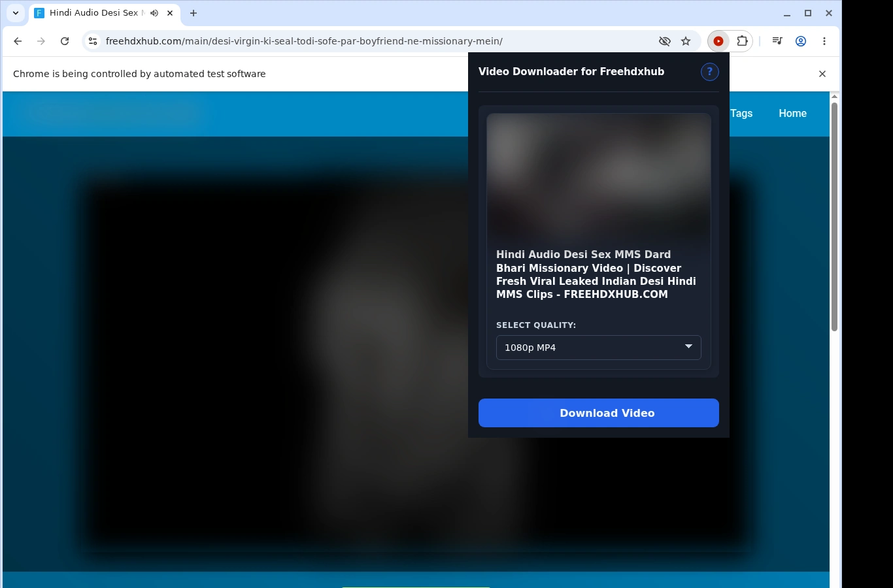Screen dimensions: 893x588
Task: Mute the tab using its speaker icon
Action: pos(154,13)
